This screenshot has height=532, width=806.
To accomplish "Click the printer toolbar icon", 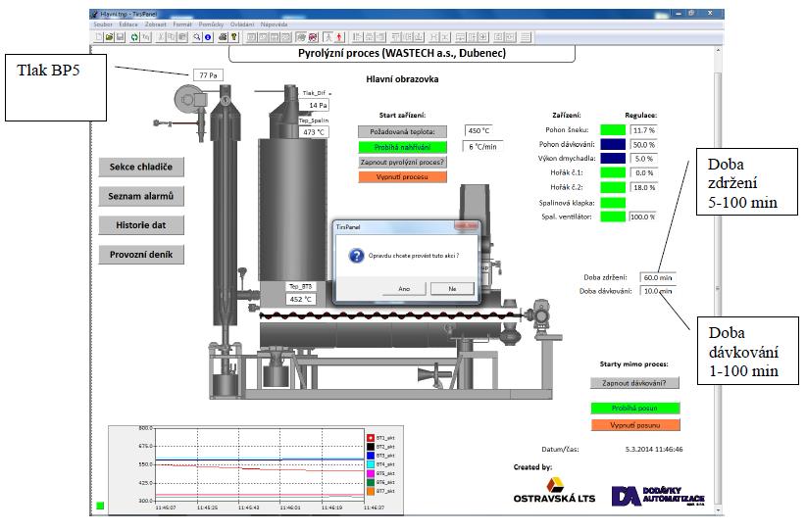I will pyautogui.click(x=224, y=37).
